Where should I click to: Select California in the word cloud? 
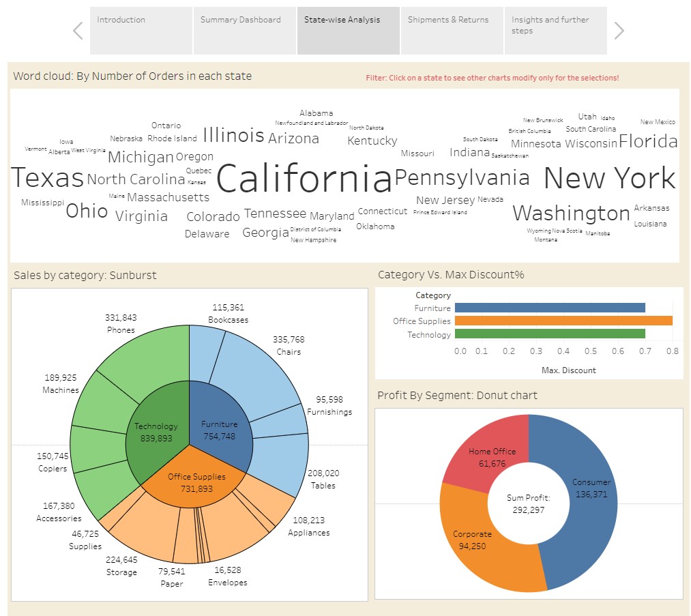(x=304, y=179)
